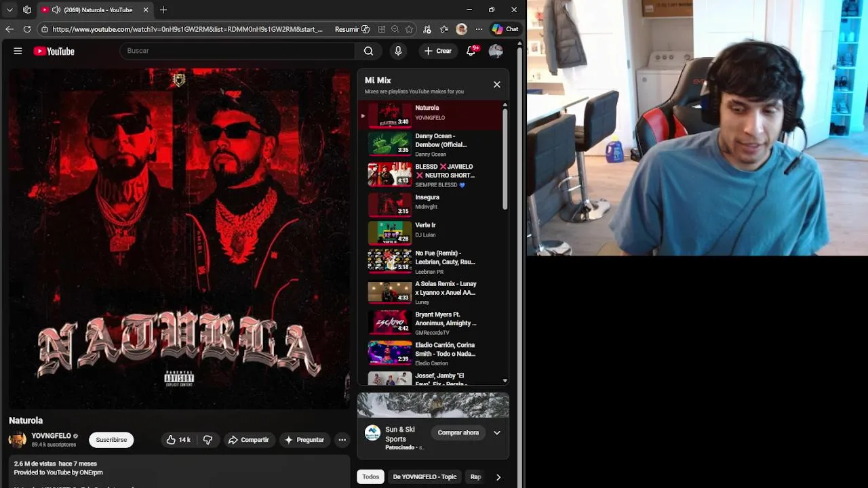Close the Mi Mix playlist panel
The width and height of the screenshot is (868, 488).
click(x=497, y=85)
